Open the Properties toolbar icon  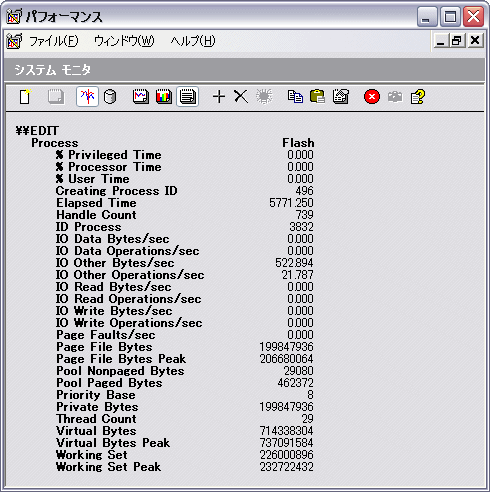(x=341, y=96)
